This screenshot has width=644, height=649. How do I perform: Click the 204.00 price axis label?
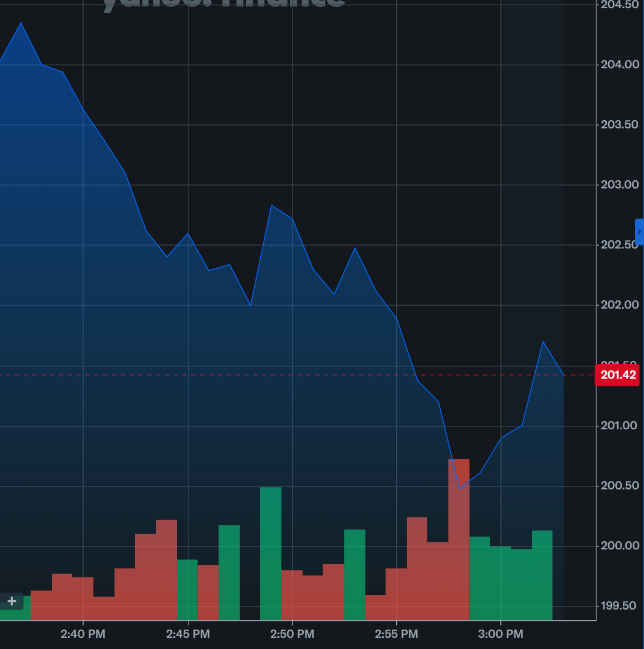tap(620, 65)
